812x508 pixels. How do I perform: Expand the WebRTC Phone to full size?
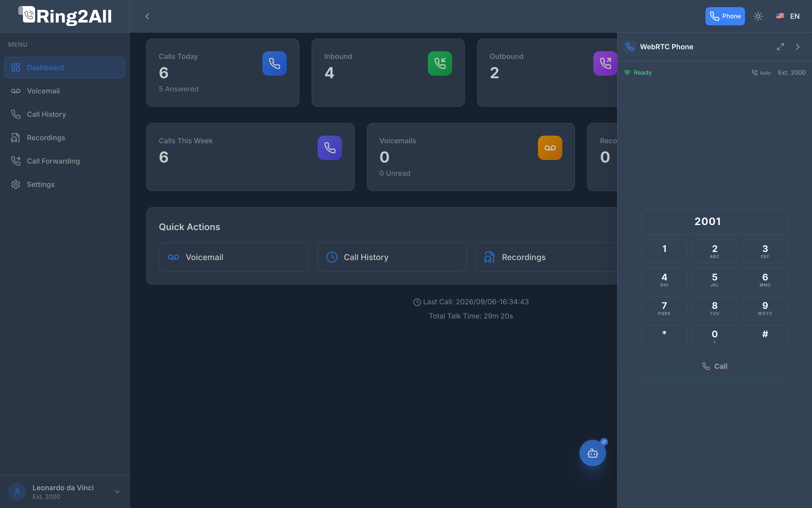[x=781, y=47]
